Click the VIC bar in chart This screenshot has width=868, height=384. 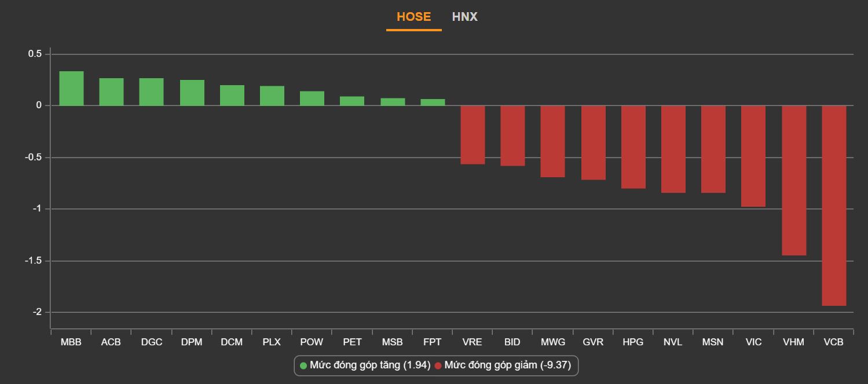pos(753,156)
